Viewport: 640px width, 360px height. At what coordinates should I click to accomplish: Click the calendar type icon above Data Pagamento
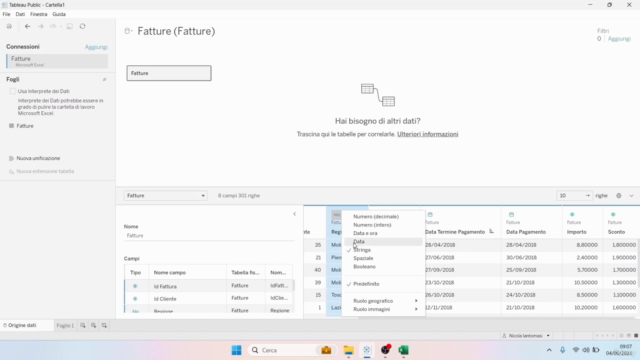pos(511,214)
